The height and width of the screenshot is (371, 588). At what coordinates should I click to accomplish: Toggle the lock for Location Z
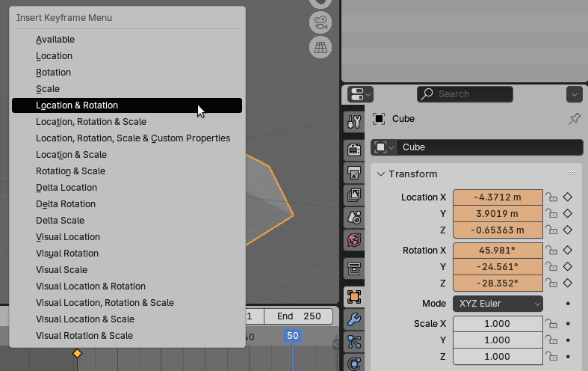click(551, 230)
